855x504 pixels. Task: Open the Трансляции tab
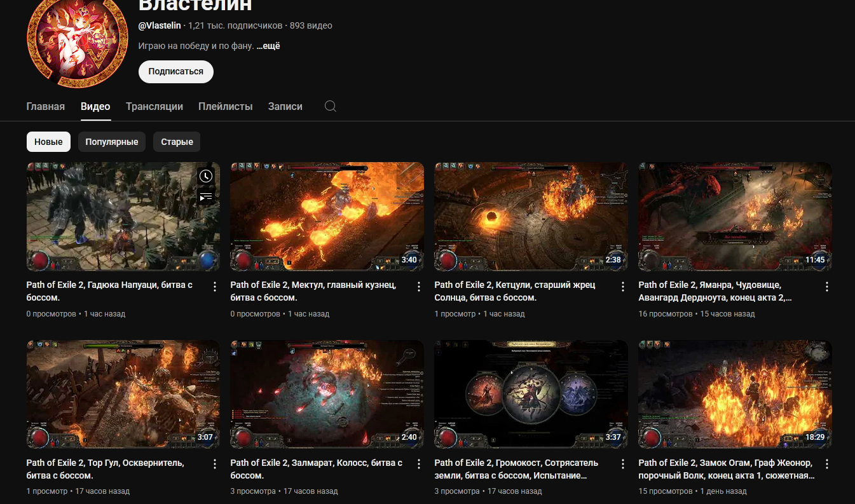coord(154,106)
